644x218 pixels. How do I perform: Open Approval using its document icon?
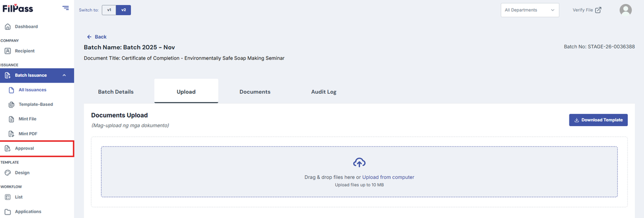[8, 148]
